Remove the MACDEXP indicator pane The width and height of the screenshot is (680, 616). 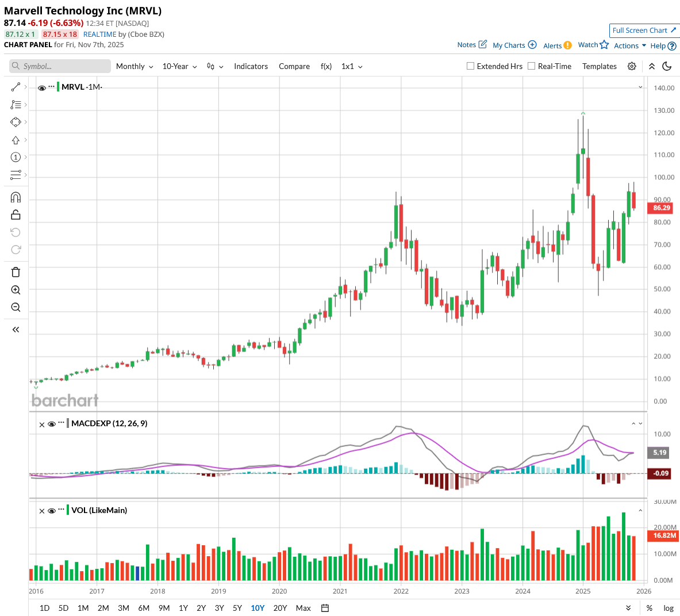click(x=41, y=424)
